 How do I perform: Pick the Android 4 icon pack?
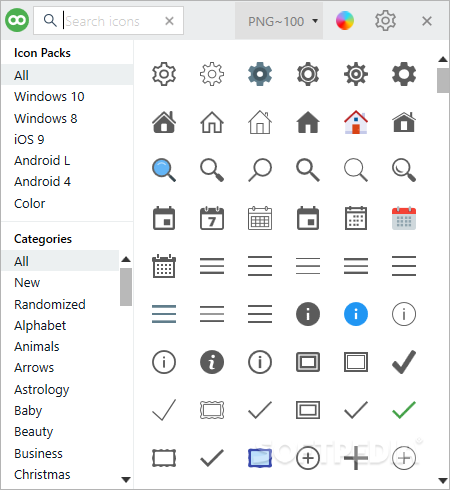pyautogui.click(x=42, y=182)
